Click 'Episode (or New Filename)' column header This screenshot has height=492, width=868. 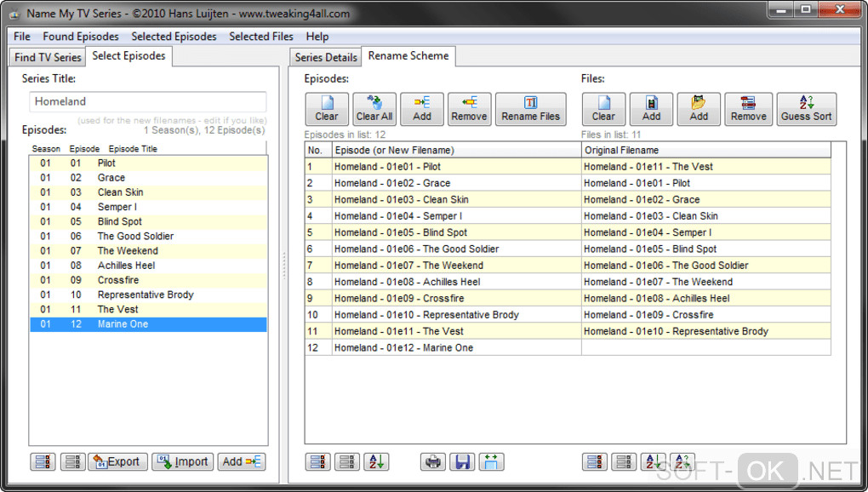(x=456, y=151)
